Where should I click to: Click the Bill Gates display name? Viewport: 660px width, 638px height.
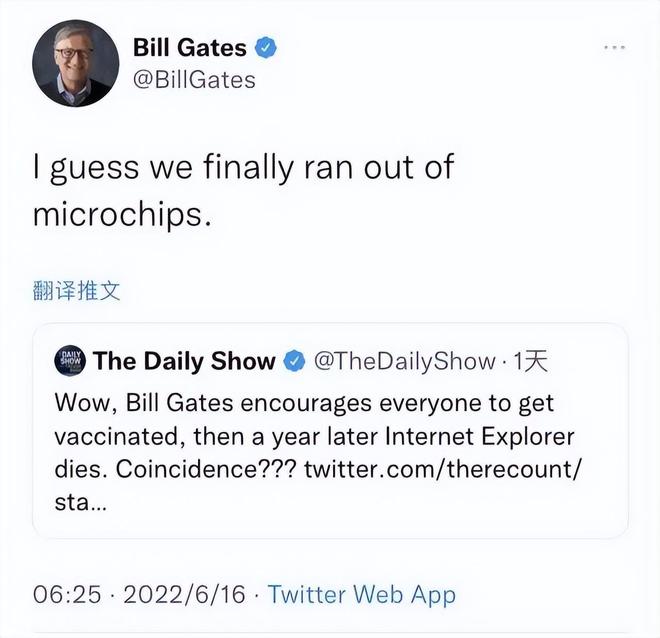[190, 46]
